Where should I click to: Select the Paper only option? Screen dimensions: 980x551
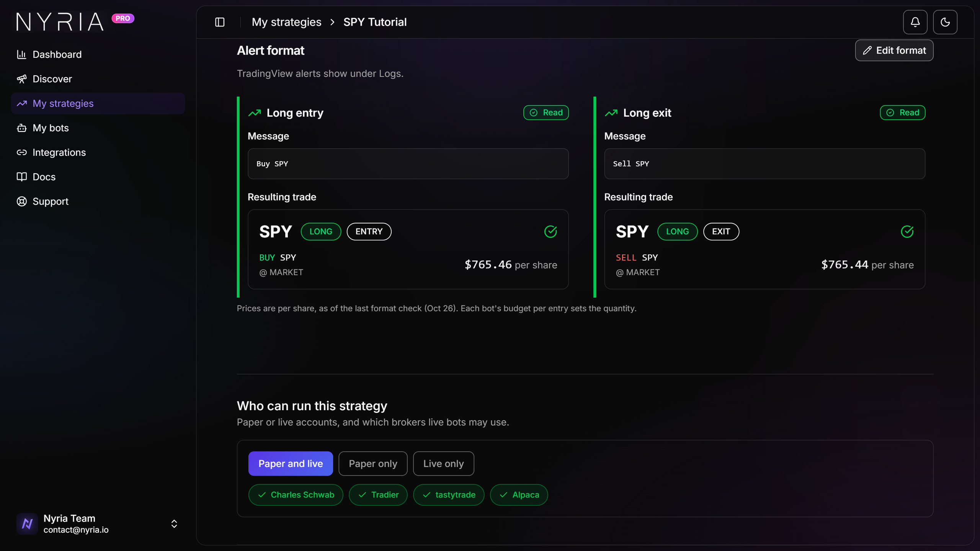[373, 463]
